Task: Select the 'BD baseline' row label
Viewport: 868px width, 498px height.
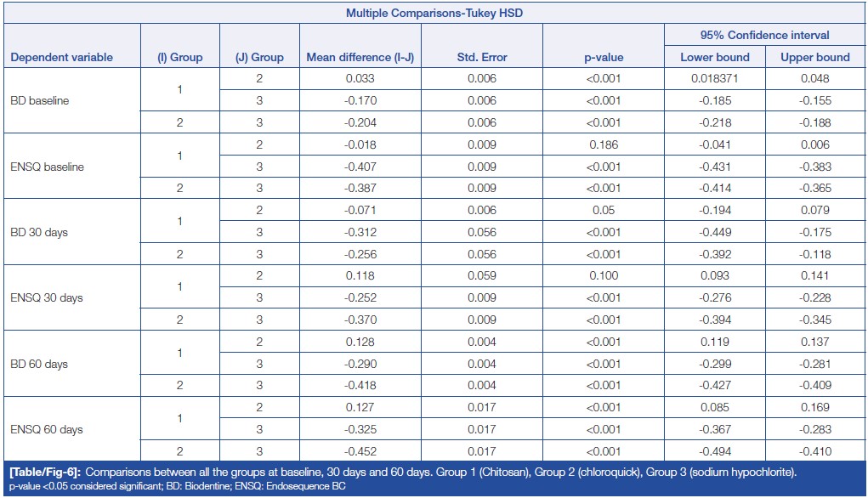Action: coord(39,101)
